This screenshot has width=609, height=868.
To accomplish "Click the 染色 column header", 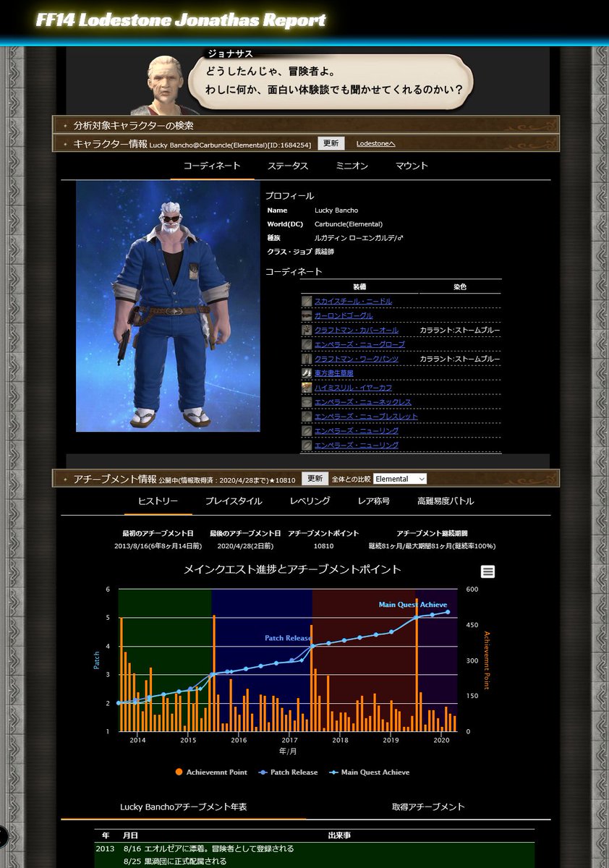I will click(x=460, y=287).
